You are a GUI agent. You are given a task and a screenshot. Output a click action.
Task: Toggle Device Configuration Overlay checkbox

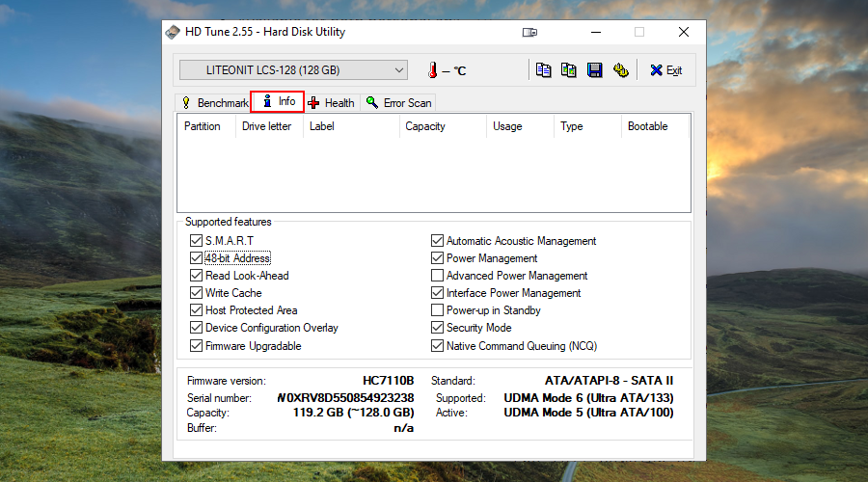pyautogui.click(x=196, y=328)
